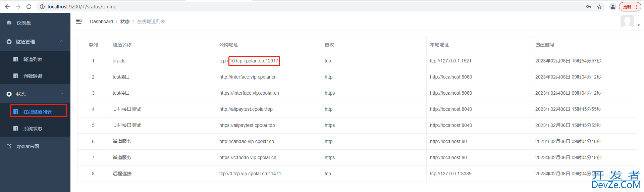Click tcp://3.tcp.vip.cpolar.cn:11471 address
Image resolution: width=644 pixels, height=192 pixels.
pos(250,174)
